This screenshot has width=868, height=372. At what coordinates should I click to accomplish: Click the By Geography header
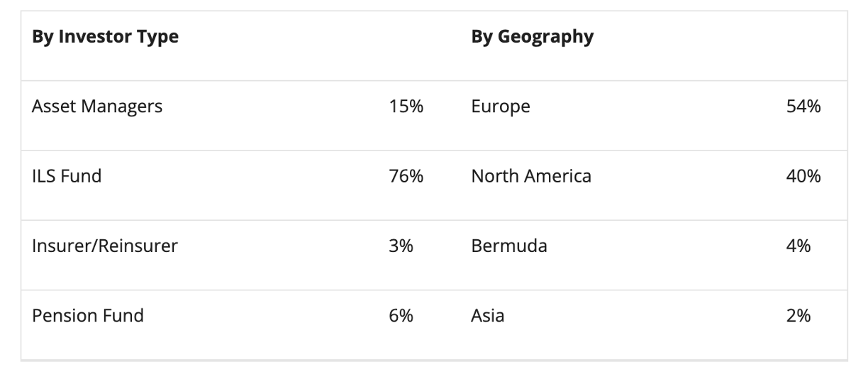pyautogui.click(x=533, y=37)
